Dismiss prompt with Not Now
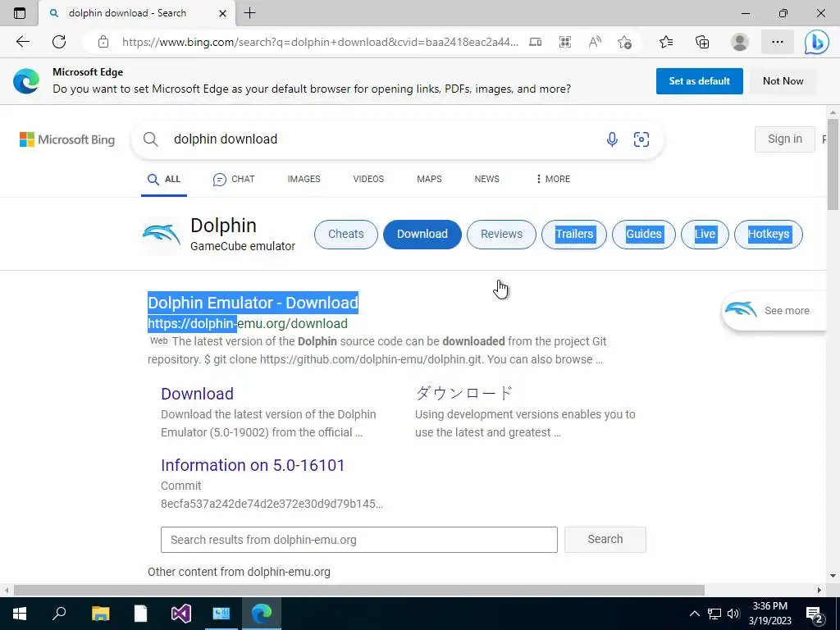 tap(783, 81)
